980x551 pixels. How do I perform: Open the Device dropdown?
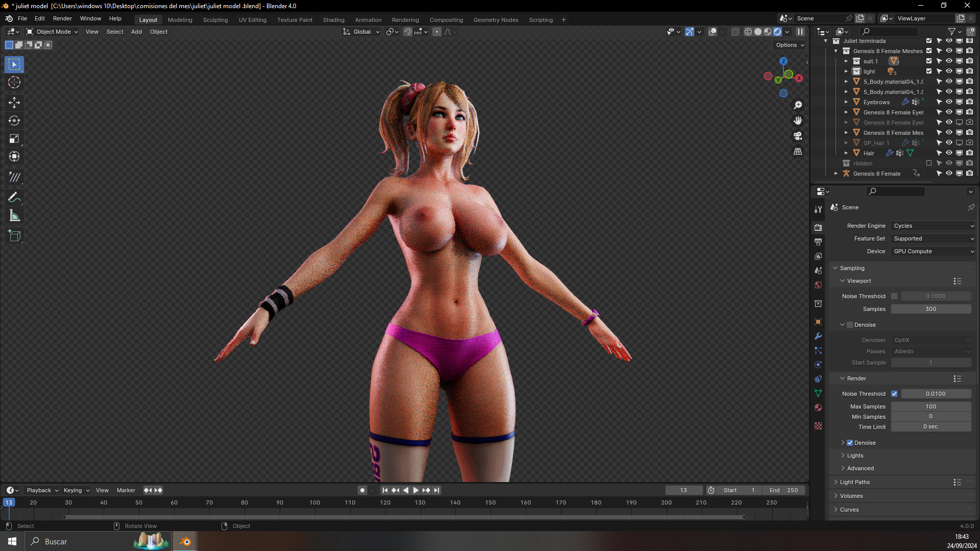pyautogui.click(x=934, y=251)
